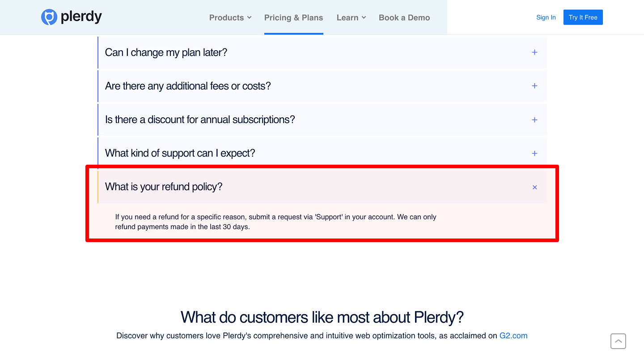Open the Learn dropdown menu
The width and height of the screenshot is (644, 358).
pyautogui.click(x=351, y=17)
